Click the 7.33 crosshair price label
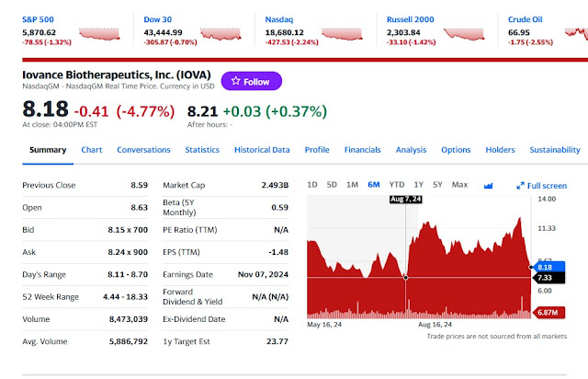The height and width of the screenshot is (379, 588). coord(549,278)
